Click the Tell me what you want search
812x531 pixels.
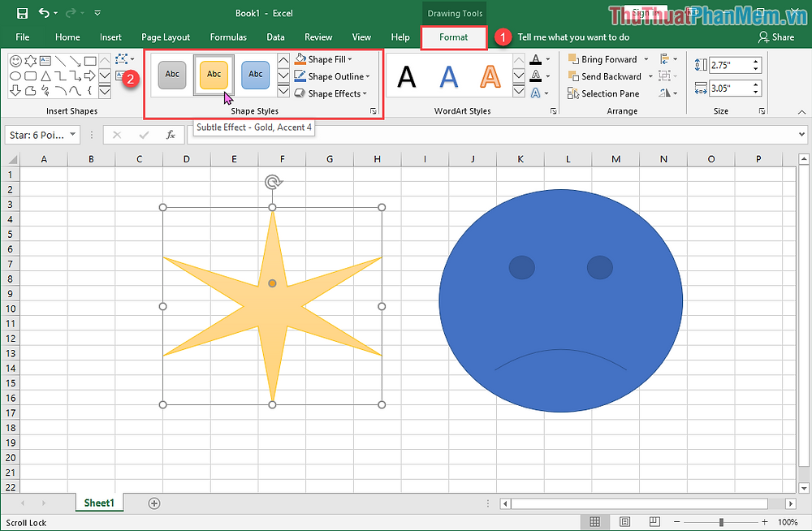[x=573, y=37]
